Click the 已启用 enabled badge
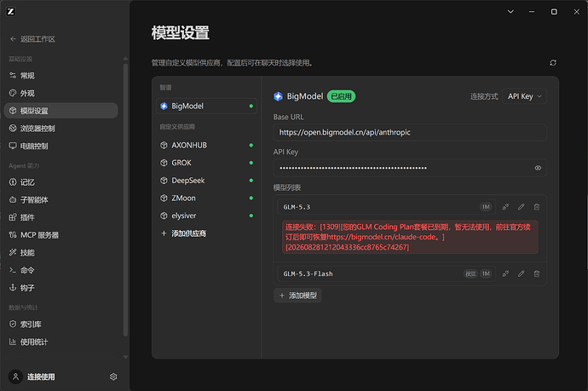The height and width of the screenshot is (391, 588). (341, 96)
